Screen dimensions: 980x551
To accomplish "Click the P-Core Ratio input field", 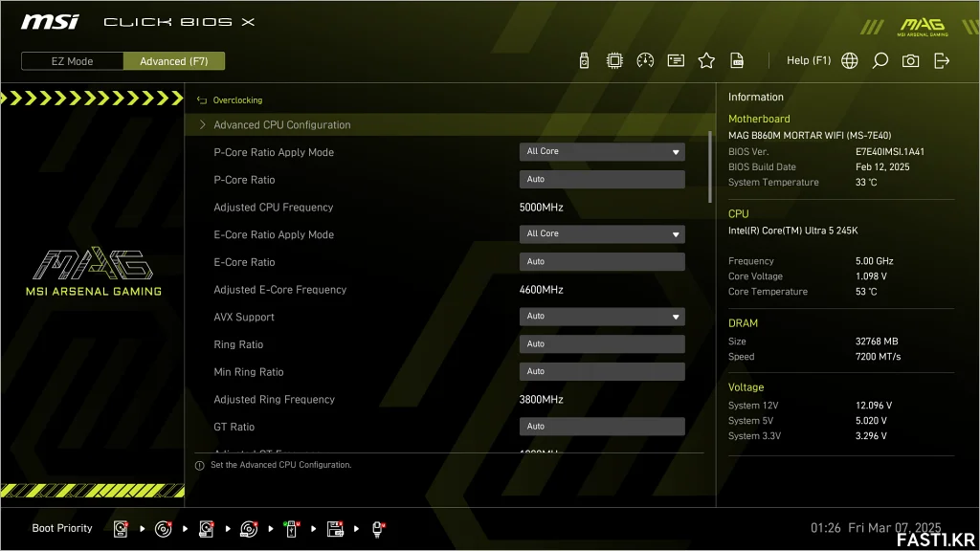I will coord(602,179).
